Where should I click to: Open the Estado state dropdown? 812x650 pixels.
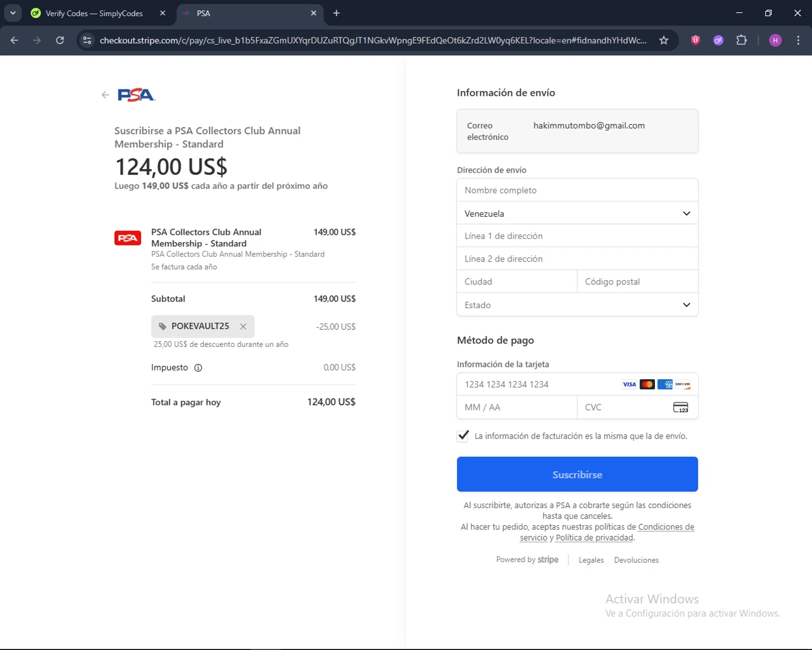click(x=578, y=305)
